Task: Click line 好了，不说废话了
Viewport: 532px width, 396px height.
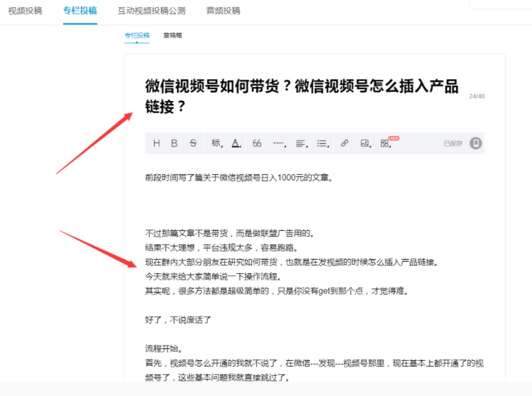Action: [178, 319]
